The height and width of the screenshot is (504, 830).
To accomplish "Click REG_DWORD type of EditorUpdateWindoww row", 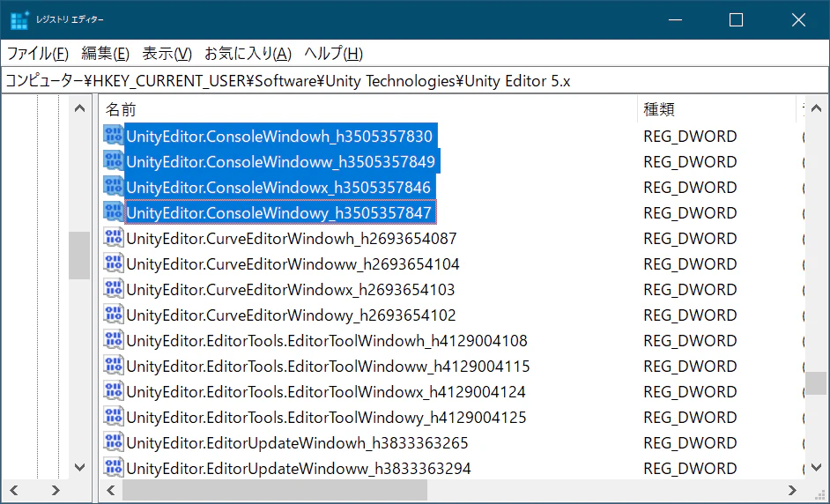I will (690, 468).
